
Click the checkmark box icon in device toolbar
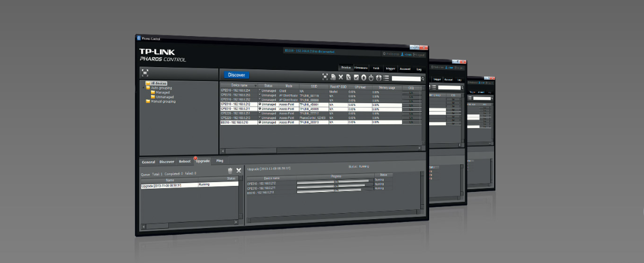[x=356, y=78]
